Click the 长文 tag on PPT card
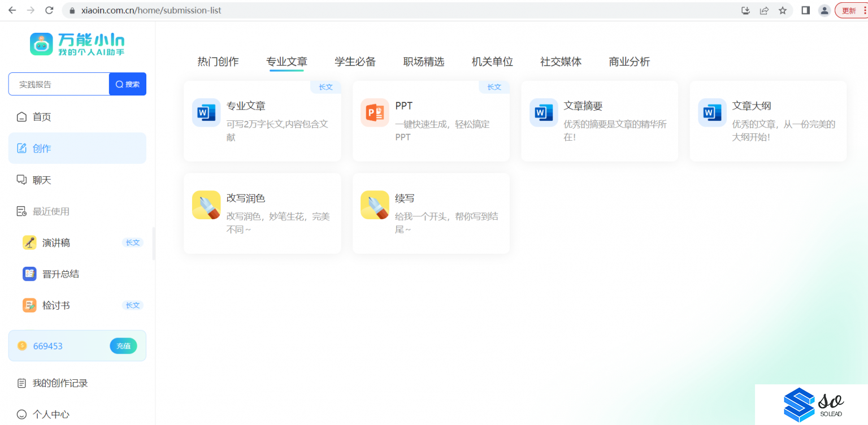 coord(494,87)
